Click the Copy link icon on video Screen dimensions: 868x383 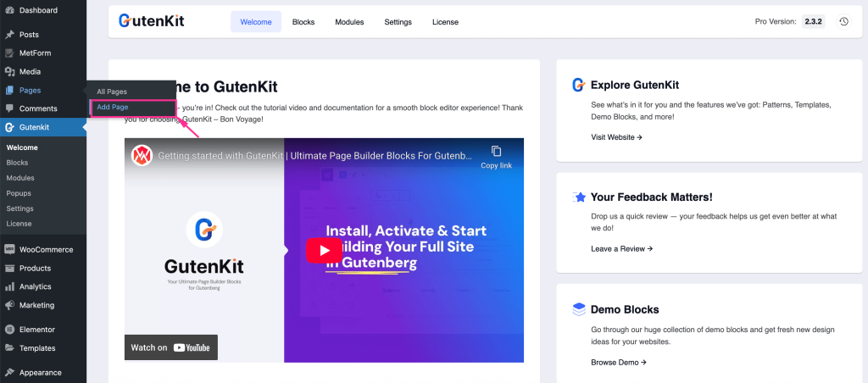[x=496, y=156]
